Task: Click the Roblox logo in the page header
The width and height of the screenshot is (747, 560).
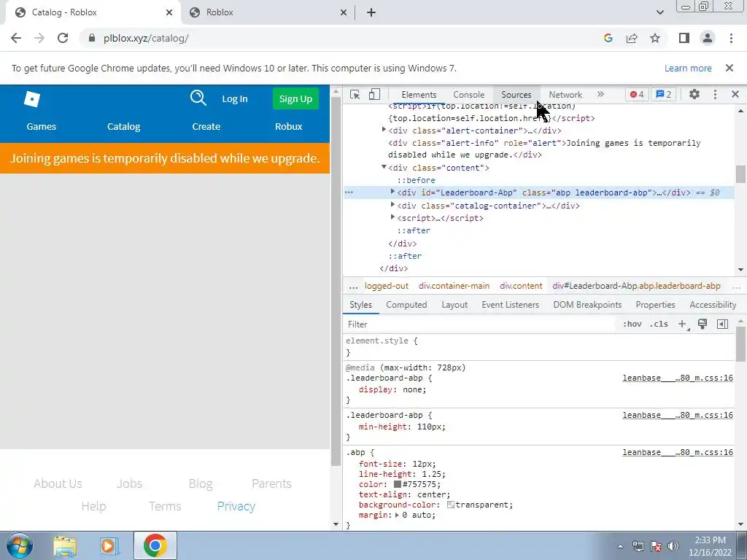Action: point(32,99)
